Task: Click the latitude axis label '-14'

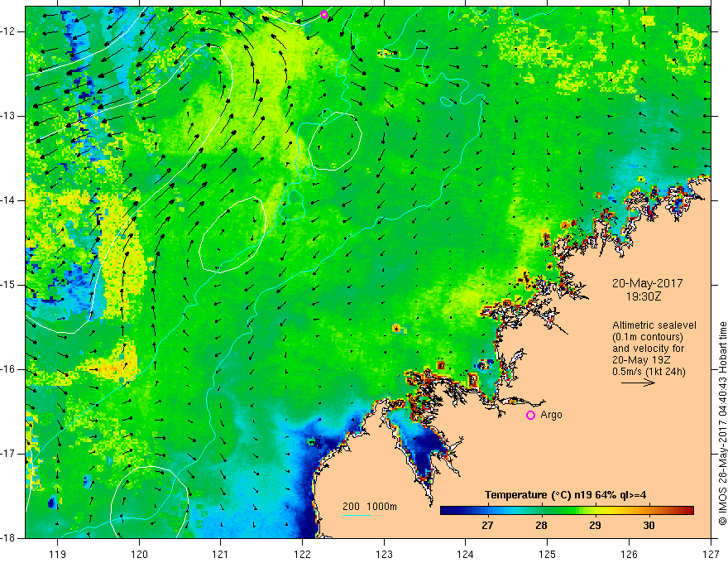Action: pyautogui.click(x=9, y=200)
